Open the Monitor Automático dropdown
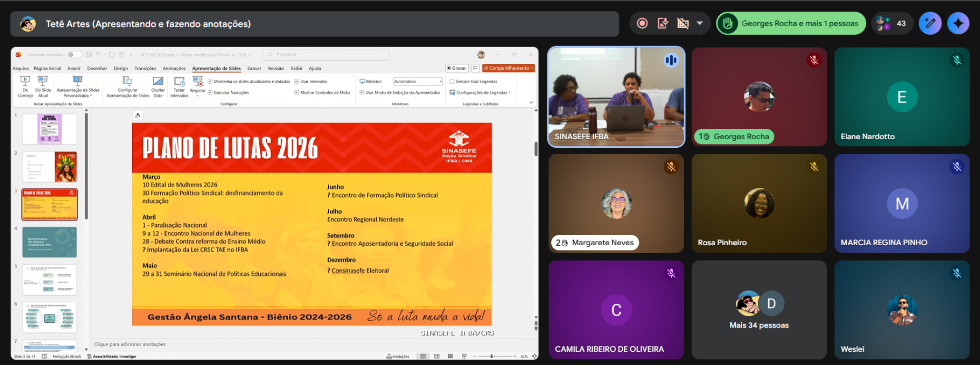This screenshot has height=365, width=980. point(418,82)
